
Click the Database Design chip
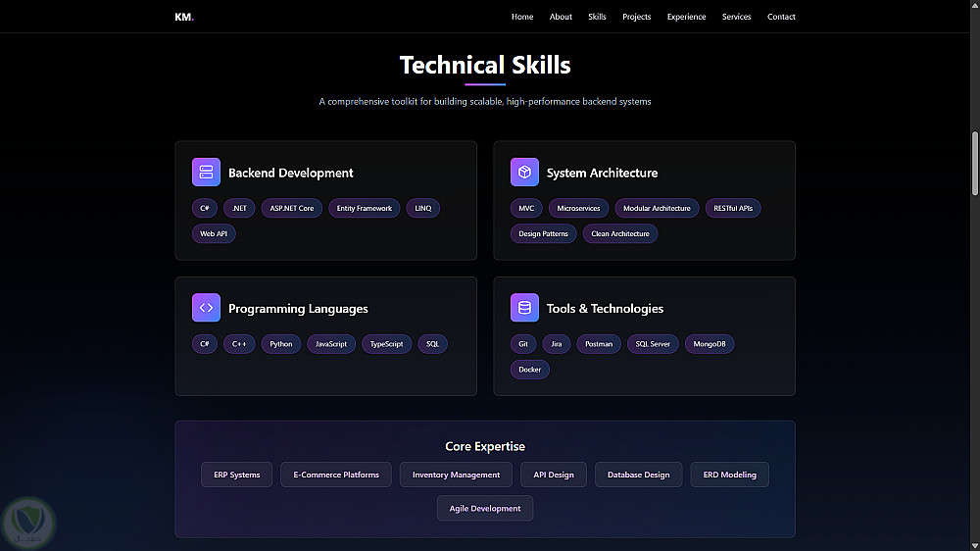click(x=639, y=475)
